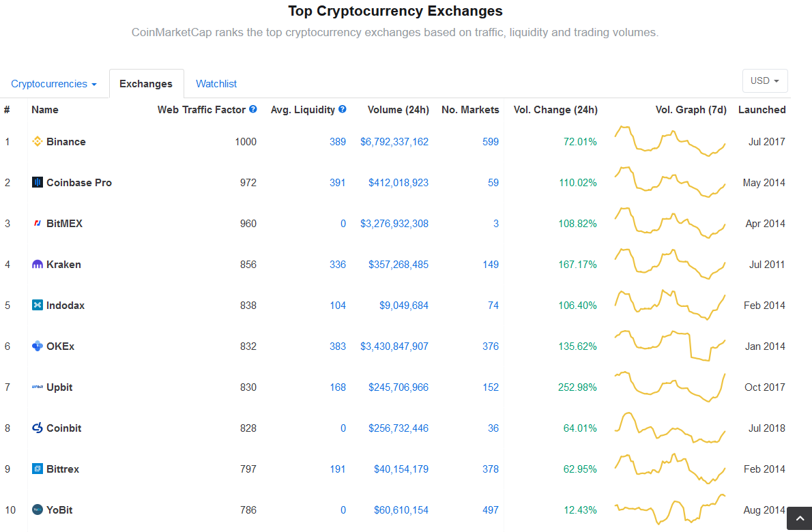Open the Coinbase Pro exchange page

coord(79,183)
